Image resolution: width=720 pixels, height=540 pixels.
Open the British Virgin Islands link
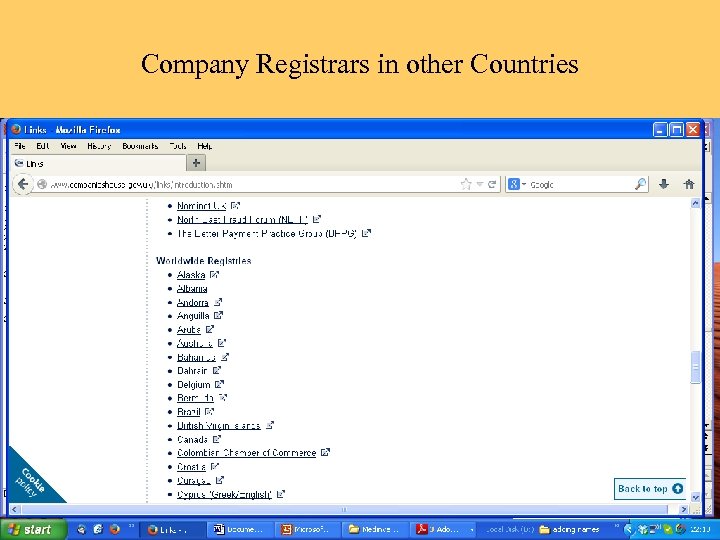point(219,426)
